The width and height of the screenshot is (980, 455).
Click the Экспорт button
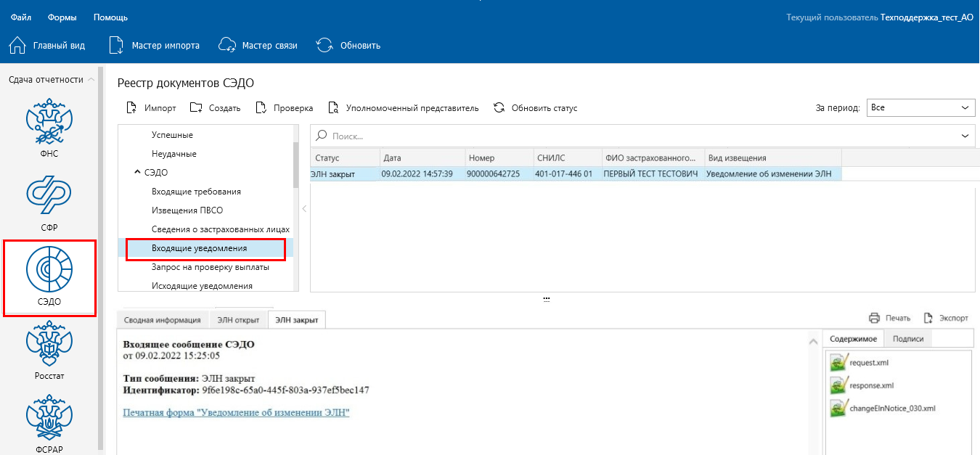click(946, 318)
